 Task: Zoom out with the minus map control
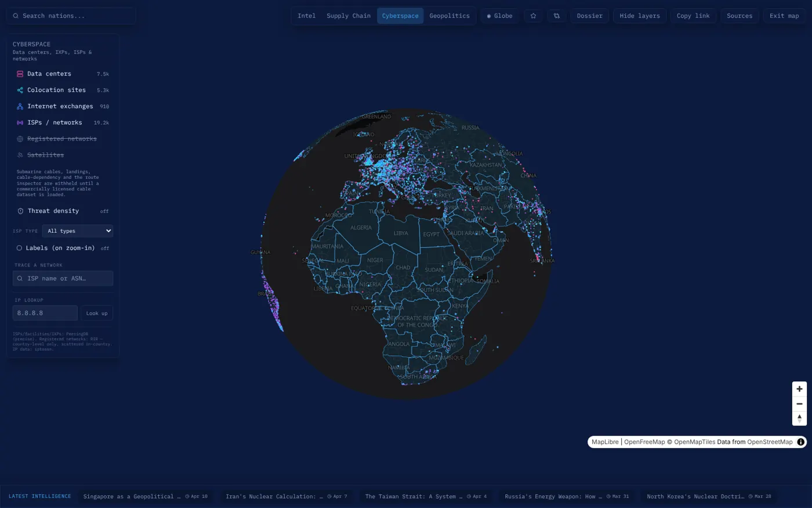tap(799, 403)
